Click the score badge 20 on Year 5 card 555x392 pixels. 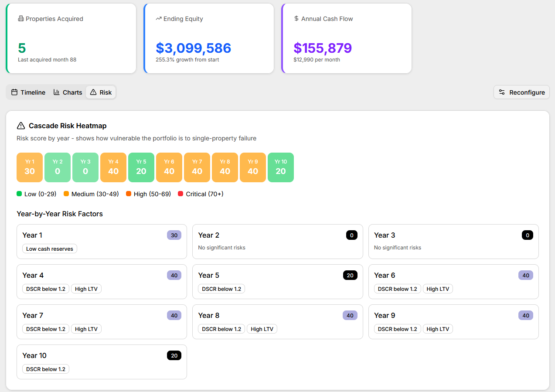(350, 275)
